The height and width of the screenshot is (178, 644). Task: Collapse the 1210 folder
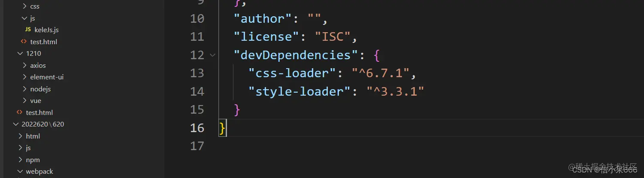click(20, 54)
